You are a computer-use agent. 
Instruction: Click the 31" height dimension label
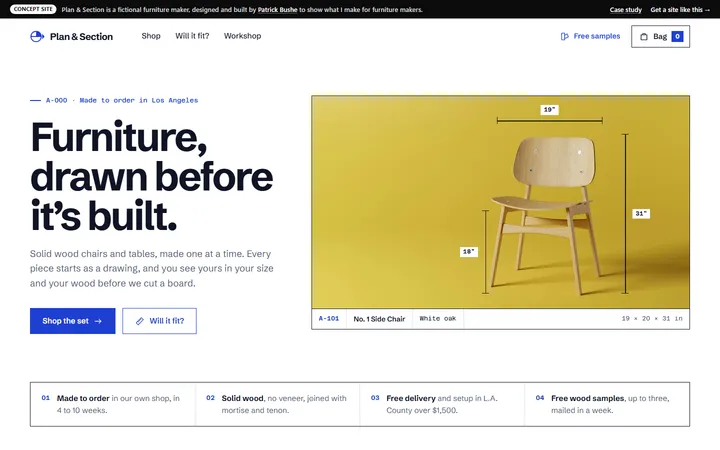click(641, 214)
